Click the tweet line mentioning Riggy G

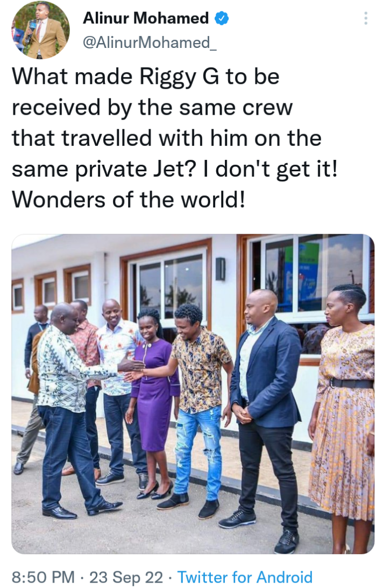click(x=146, y=77)
